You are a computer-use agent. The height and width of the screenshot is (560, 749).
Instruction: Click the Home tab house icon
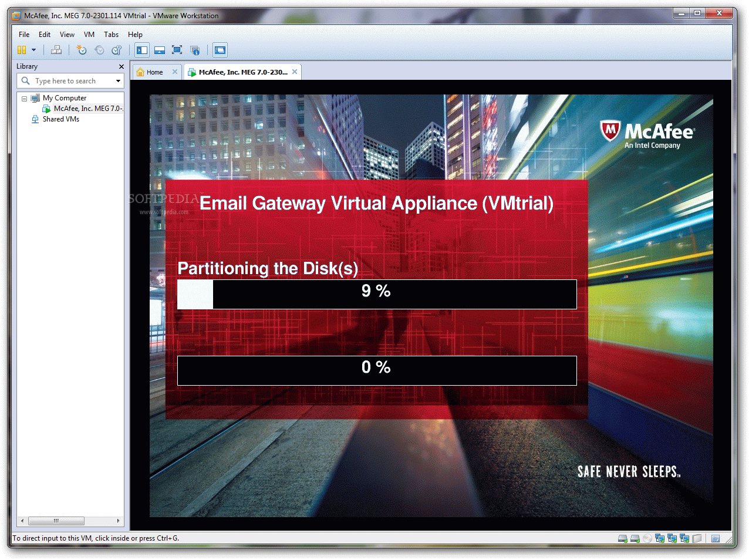point(140,72)
